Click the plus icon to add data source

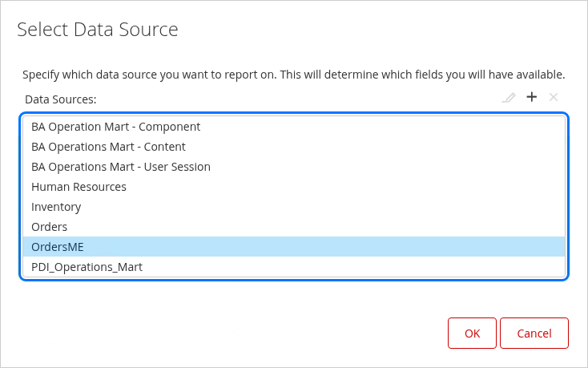point(531,97)
